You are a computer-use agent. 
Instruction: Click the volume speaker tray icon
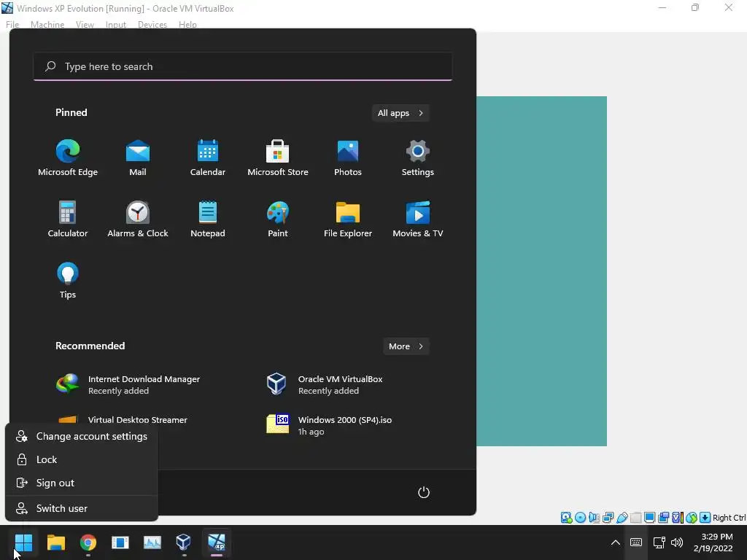677,542
